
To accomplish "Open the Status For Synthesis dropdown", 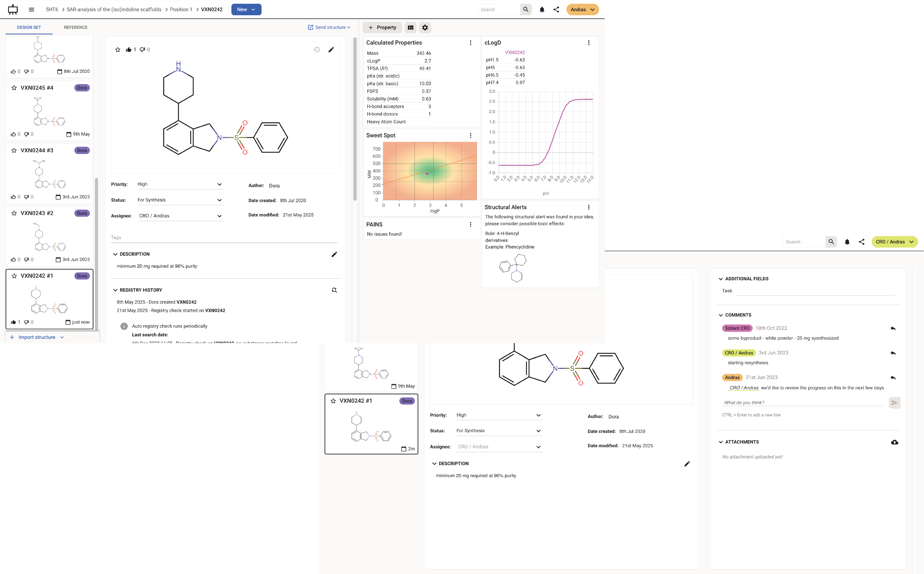I will click(180, 200).
